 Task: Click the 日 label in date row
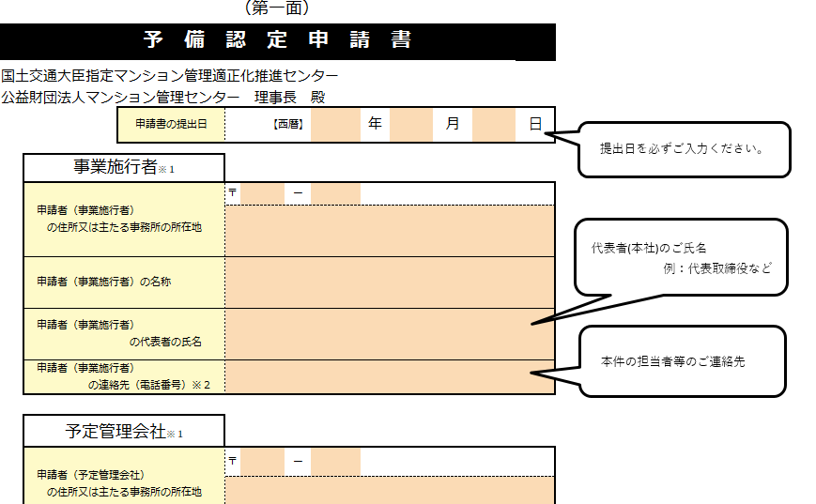[x=535, y=124]
